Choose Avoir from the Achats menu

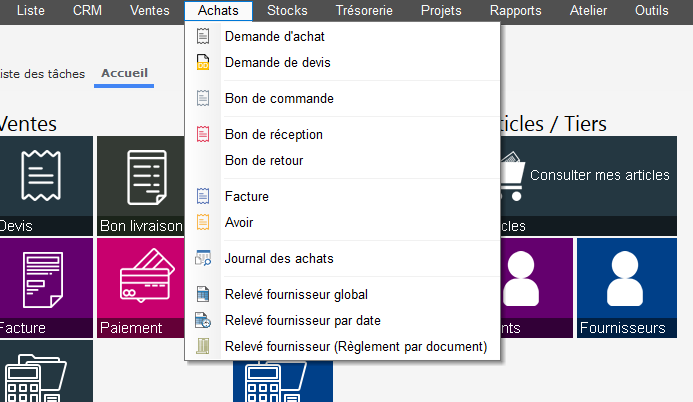click(x=240, y=222)
